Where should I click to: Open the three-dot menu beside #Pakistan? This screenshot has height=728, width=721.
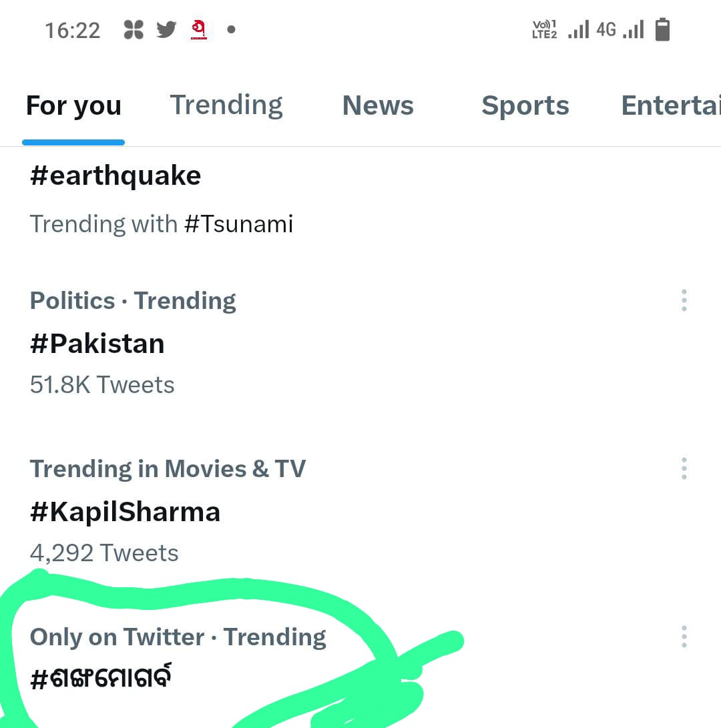click(x=684, y=300)
